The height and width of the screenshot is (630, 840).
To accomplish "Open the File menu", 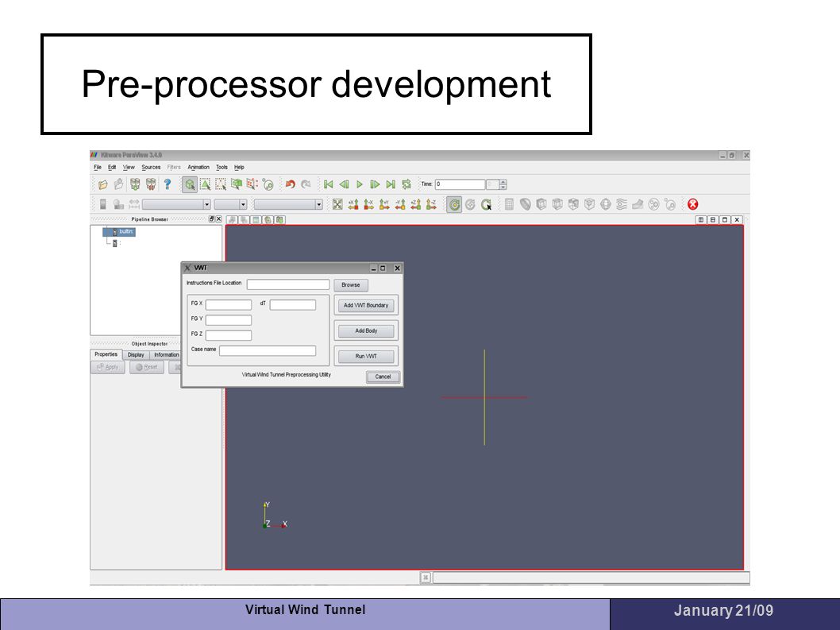I will pyautogui.click(x=98, y=168).
